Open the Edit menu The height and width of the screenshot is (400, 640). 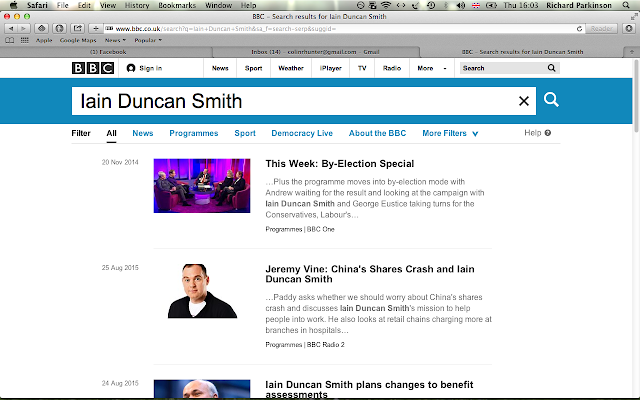coord(84,5)
